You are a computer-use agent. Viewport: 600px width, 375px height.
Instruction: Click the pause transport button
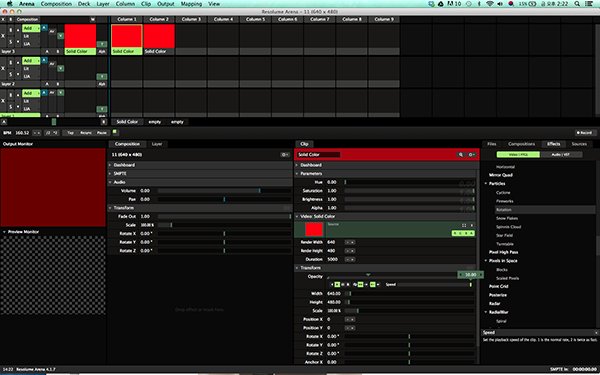(343, 284)
